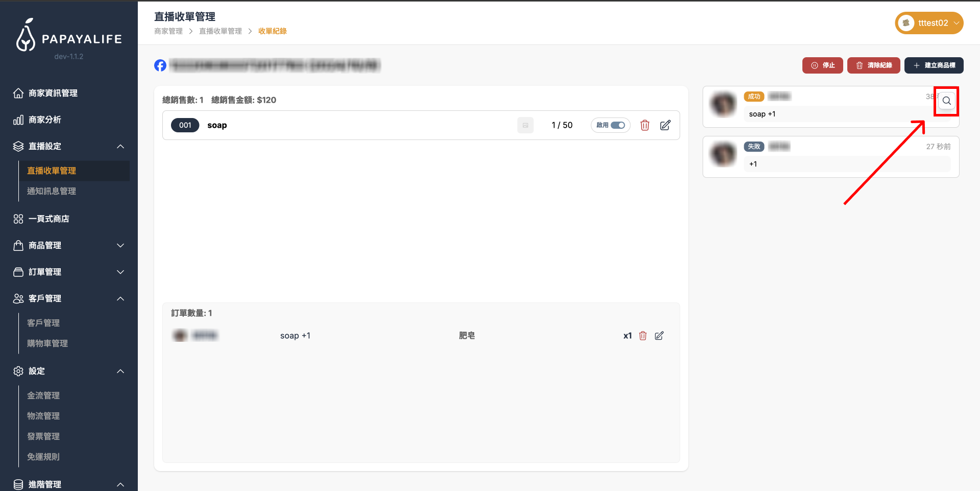Edit the soap +1 order using the pencil icon
This screenshot has height=491, width=980.
click(x=659, y=336)
